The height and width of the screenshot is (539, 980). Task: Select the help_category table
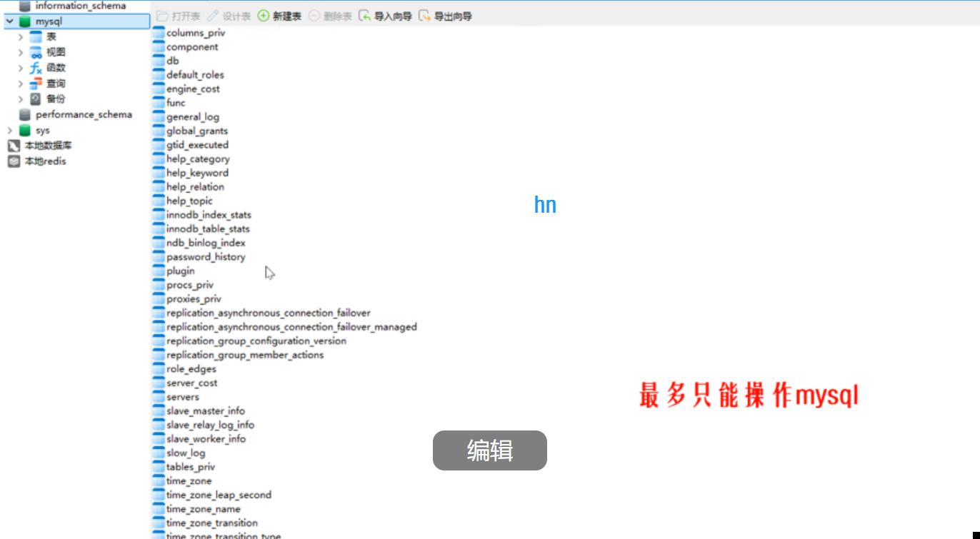pyautogui.click(x=198, y=159)
